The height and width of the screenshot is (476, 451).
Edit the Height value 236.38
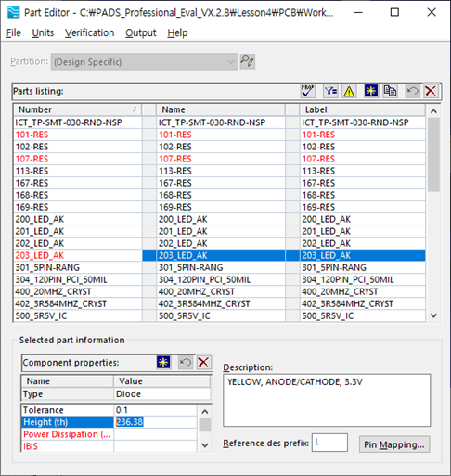point(156,422)
